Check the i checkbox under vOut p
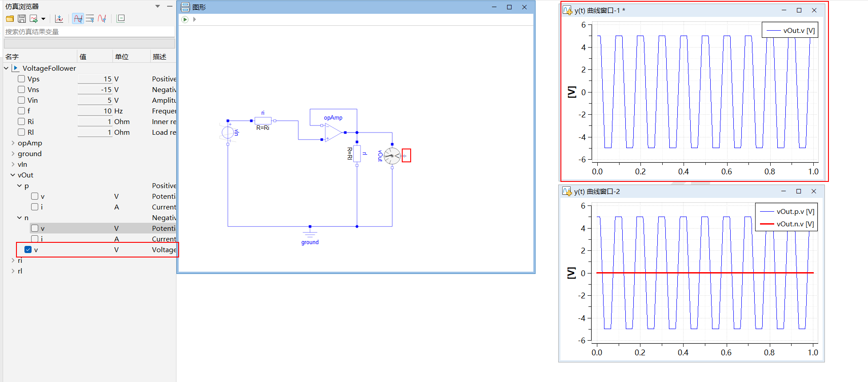The width and height of the screenshot is (868, 382). pyautogui.click(x=35, y=207)
